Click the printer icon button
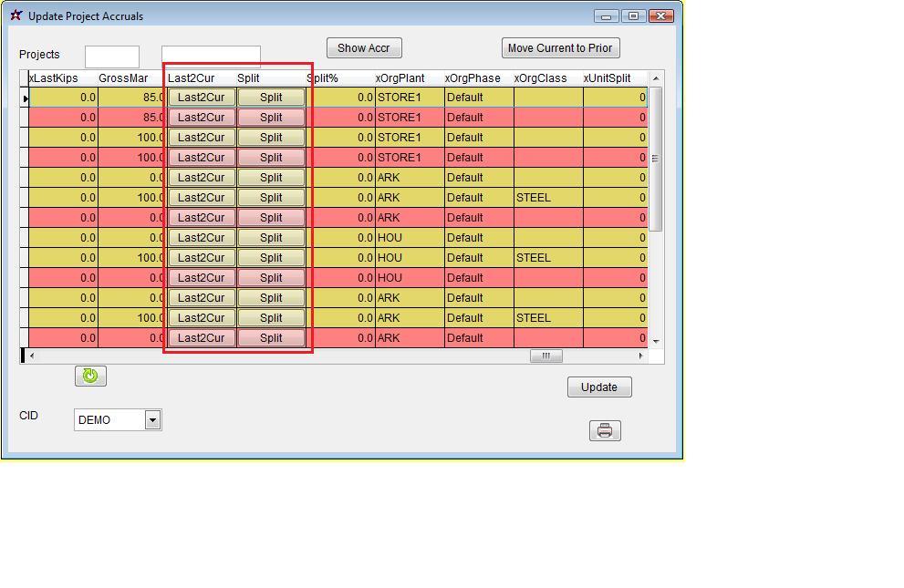Viewport: 904px width, 588px height. 605,430
